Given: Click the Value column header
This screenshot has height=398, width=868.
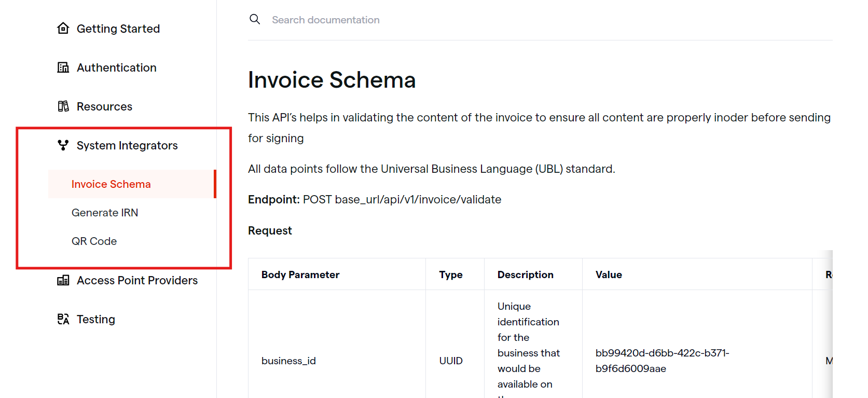Looking at the screenshot, I should pyautogui.click(x=609, y=275).
